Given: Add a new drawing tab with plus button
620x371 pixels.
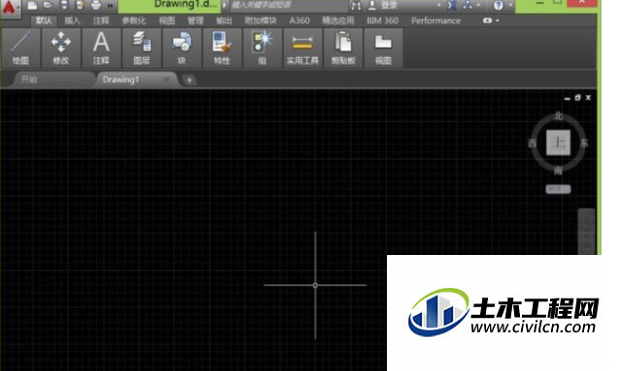Looking at the screenshot, I should click(x=189, y=80).
